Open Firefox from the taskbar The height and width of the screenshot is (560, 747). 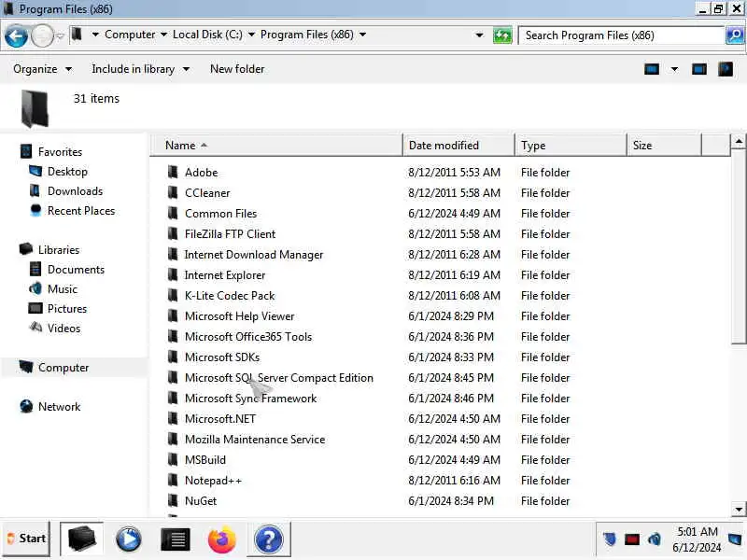[222, 539]
